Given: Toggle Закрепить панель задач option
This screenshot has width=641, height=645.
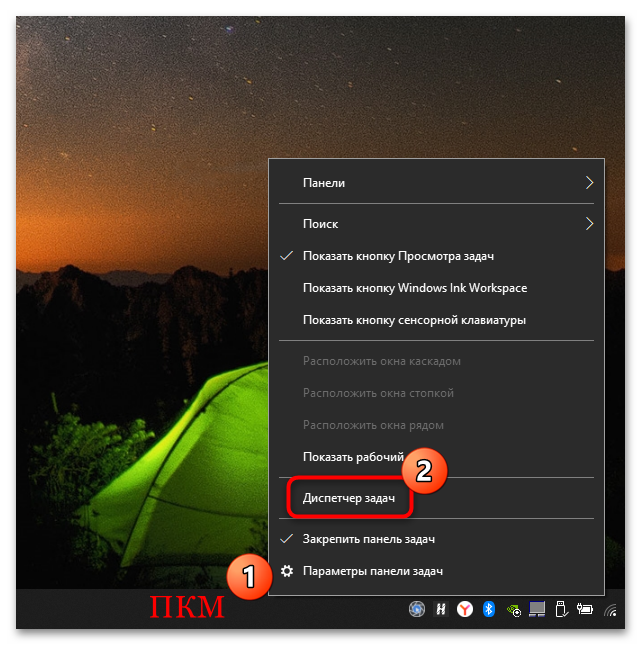Looking at the screenshot, I should pos(368,539).
